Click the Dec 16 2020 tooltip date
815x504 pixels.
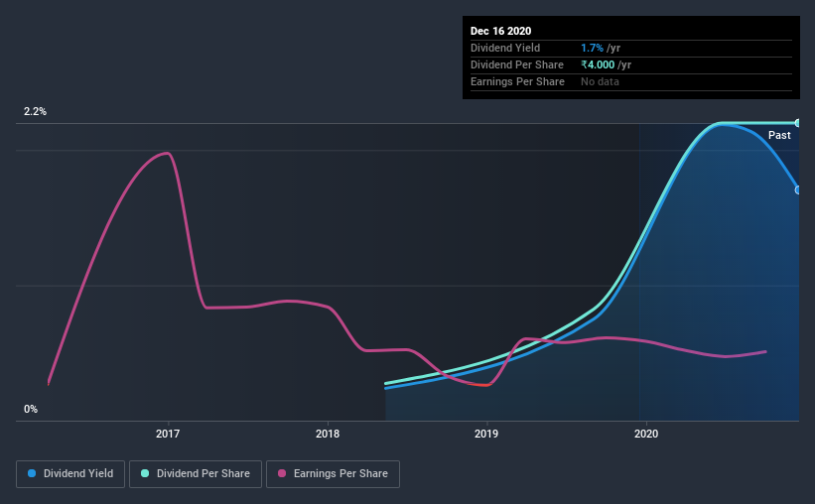(500, 31)
